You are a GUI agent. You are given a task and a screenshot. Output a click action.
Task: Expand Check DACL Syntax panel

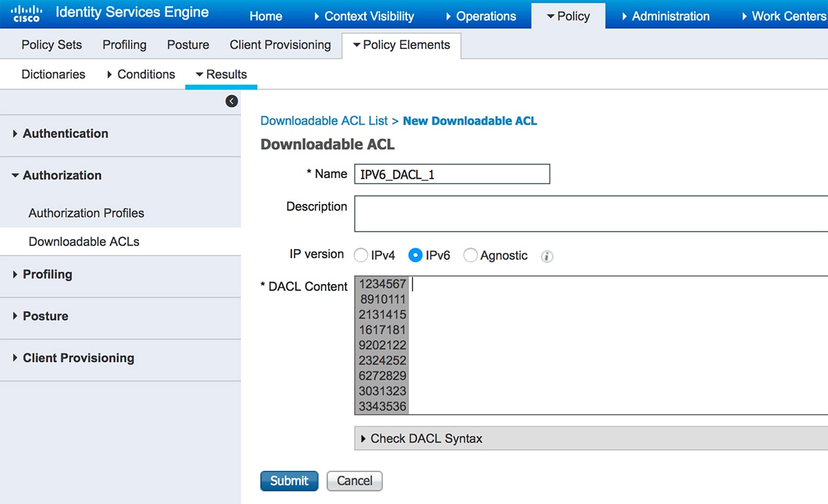(591, 439)
